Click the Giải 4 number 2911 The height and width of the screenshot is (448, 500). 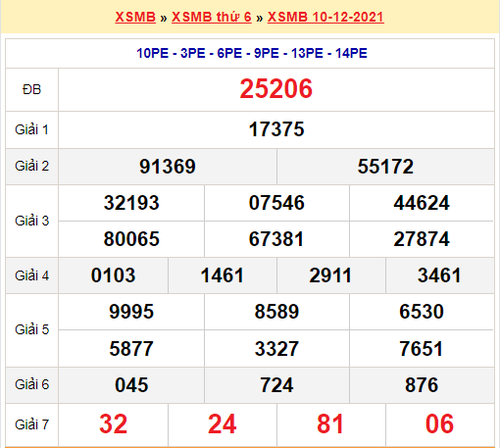(330, 275)
